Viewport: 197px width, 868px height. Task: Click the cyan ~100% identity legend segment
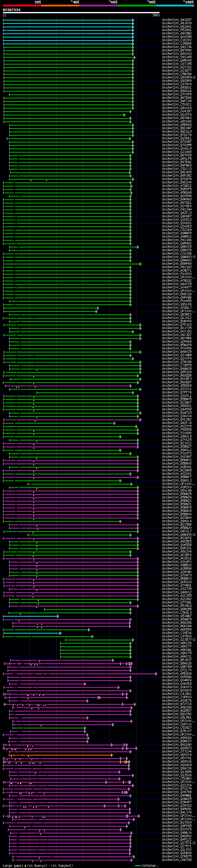[175, 6]
